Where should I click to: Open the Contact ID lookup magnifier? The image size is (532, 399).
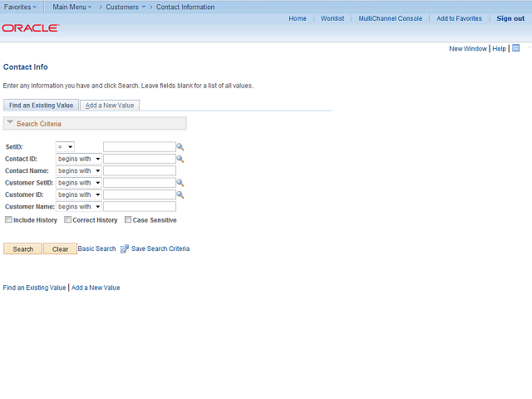(180, 159)
